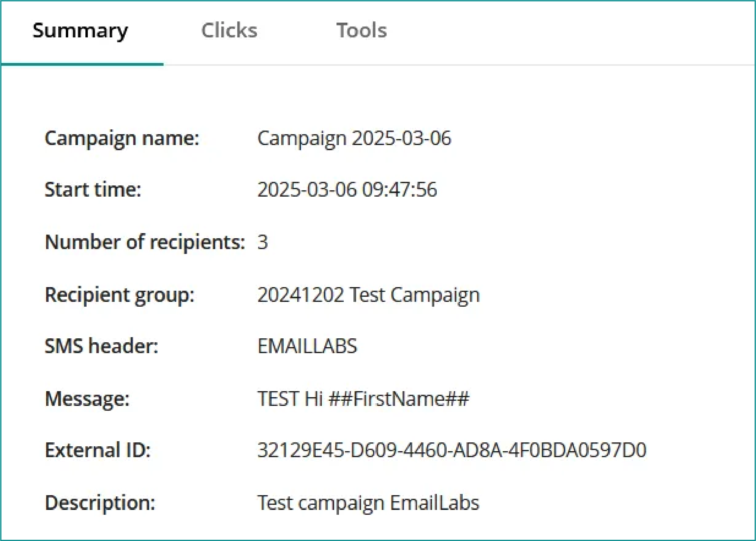Click the message text TEST Hi ##FirstName##
Screen dimensions: 756x541
pyautogui.click(x=363, y=398)
